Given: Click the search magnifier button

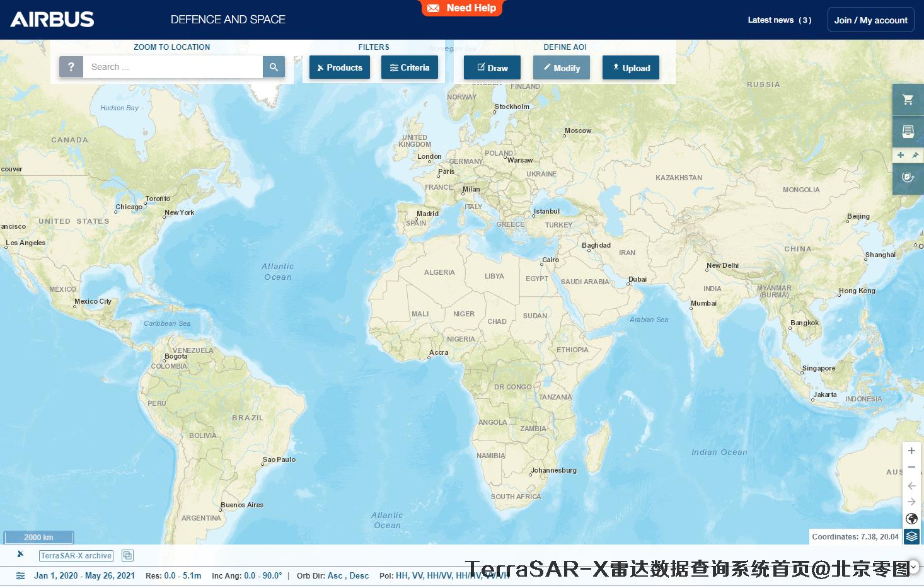Looking at the screenshot, I should point(274,67).
